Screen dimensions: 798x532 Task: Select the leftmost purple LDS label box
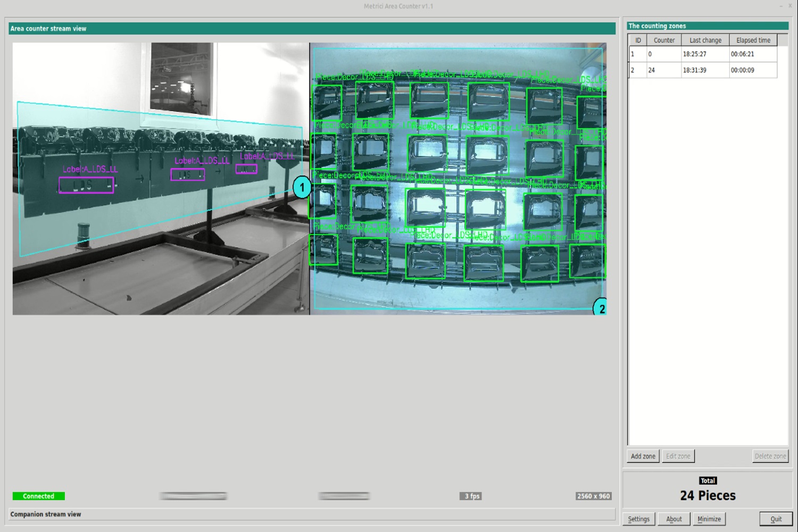[x=86, y=185]
